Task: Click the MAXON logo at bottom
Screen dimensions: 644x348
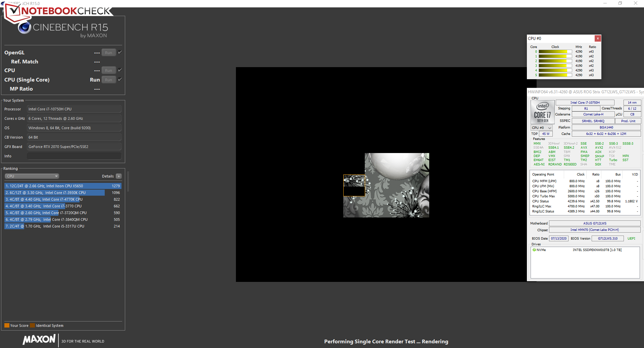Action: (x=39, y=340)
